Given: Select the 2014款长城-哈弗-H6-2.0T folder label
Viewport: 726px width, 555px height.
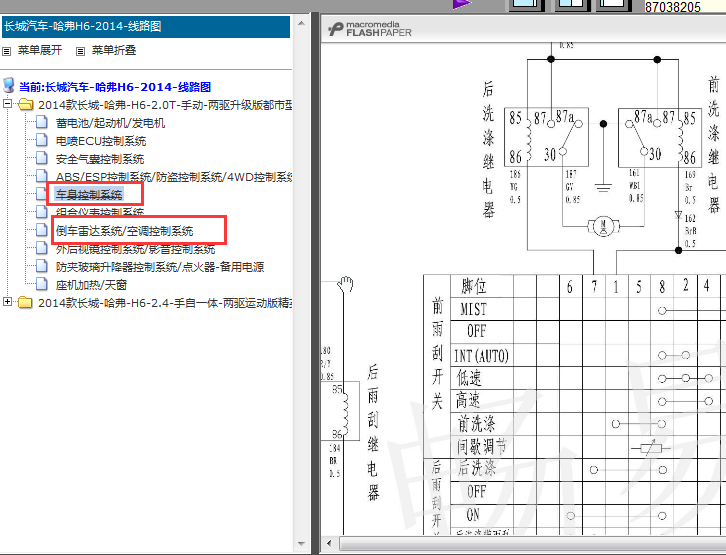Looking at the screenshot, I should point(165,105).
